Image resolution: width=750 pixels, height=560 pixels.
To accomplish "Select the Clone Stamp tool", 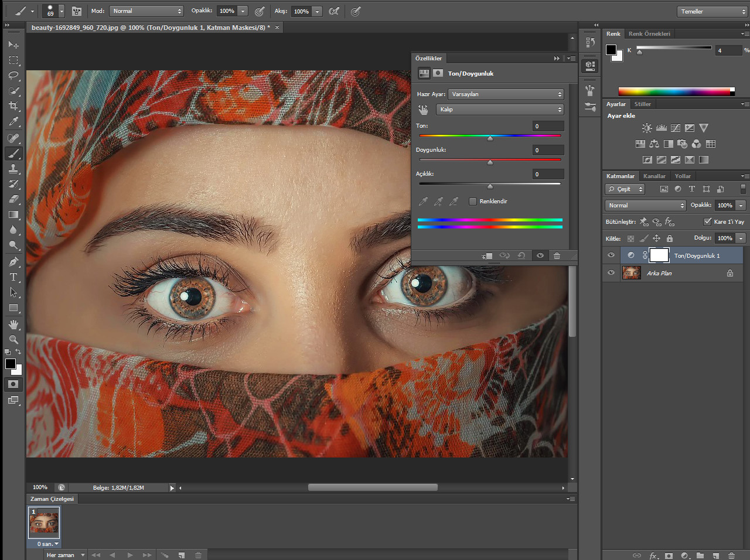I will click(x=13, y=169).
